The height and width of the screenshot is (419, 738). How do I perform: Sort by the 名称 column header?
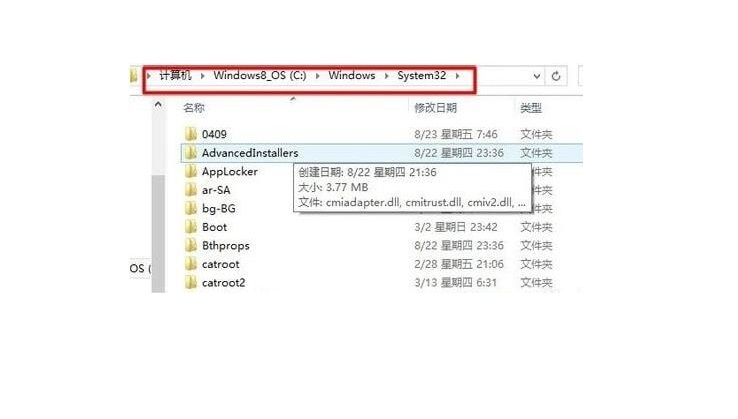(x=194, y=108)
